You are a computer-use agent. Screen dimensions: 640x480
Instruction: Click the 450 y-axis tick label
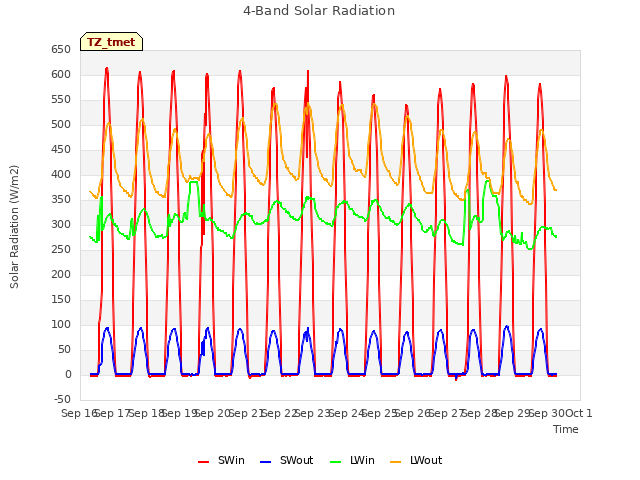pyautogui.click(x=61, y=149)
